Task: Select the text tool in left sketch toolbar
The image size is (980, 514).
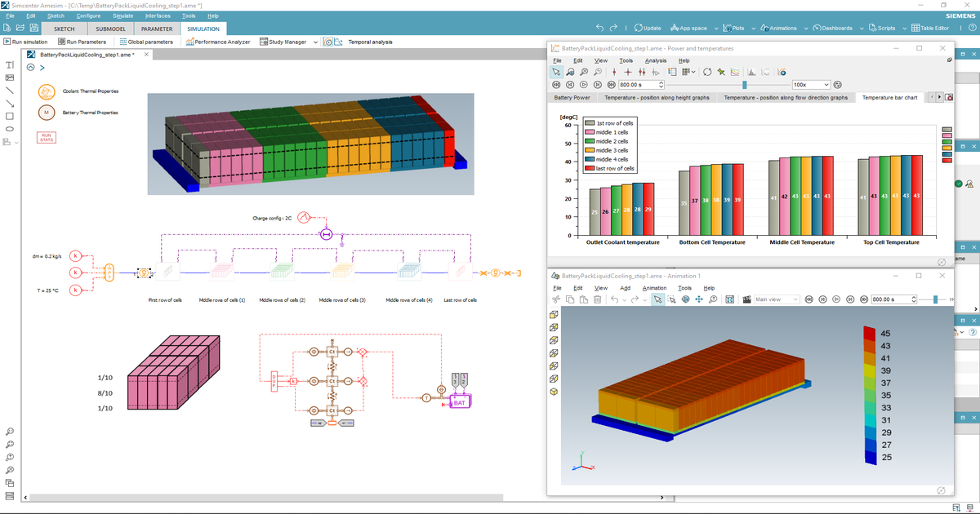Action: [x=10, y=64]
